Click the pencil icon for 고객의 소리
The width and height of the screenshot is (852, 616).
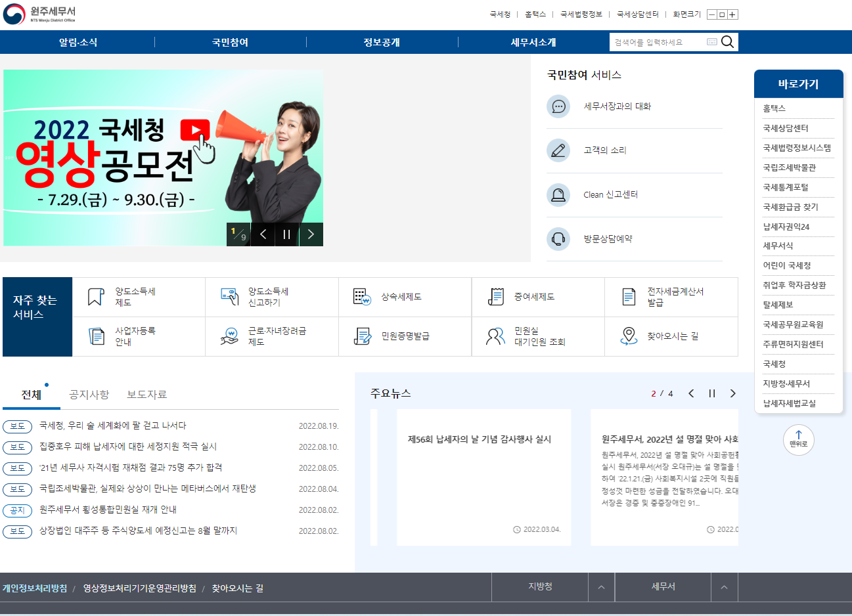pos(558,150)
